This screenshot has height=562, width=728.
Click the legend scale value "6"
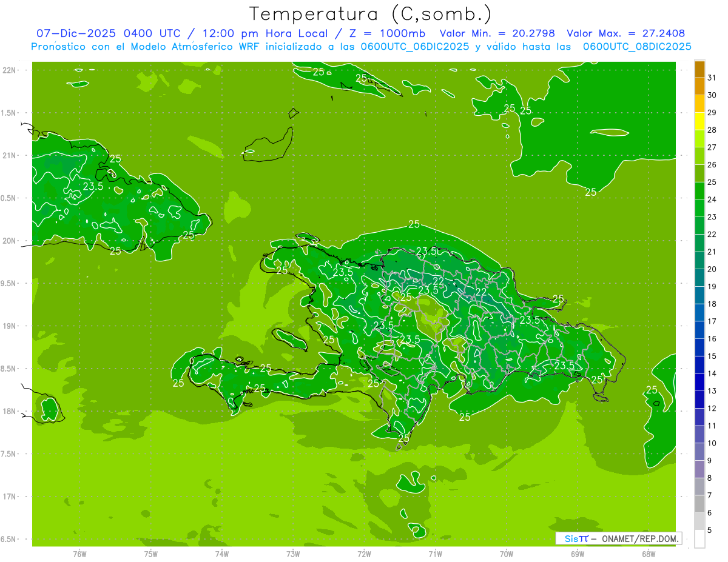click(x=710, y=513)
